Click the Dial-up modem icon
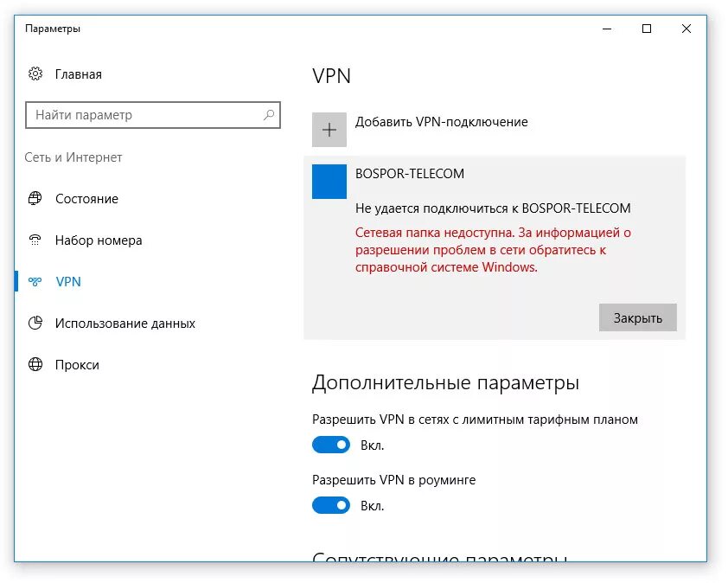The width and height of the screenshot is (728, 583). click(35, 240)
